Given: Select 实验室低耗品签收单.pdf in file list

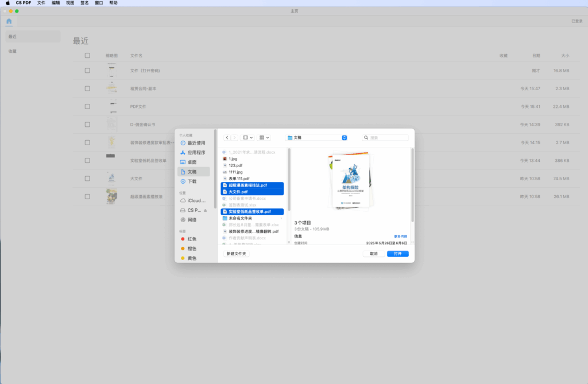Looking at the screenshot, I should point(252,211).
